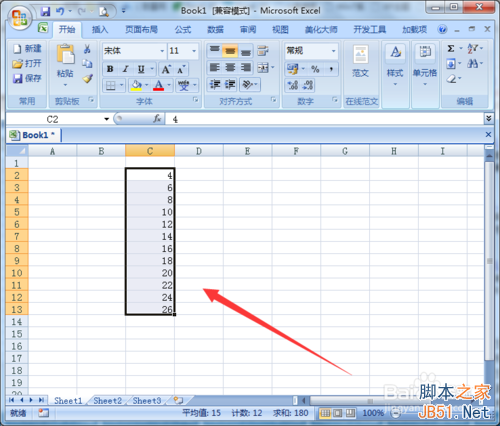Click the Save icon in quick access toolbar
Image resolution: width=500 pixels, height=426 pixels.
coord(45,12)
